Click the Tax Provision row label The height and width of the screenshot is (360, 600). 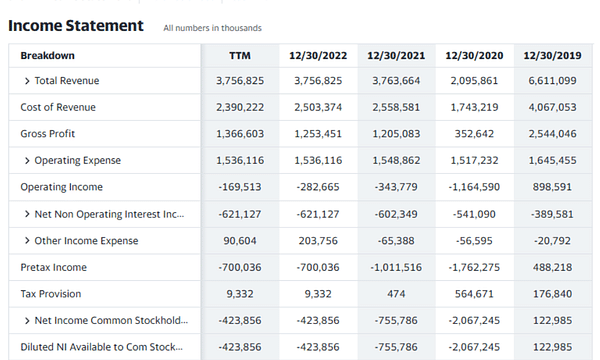pos(51,294)
